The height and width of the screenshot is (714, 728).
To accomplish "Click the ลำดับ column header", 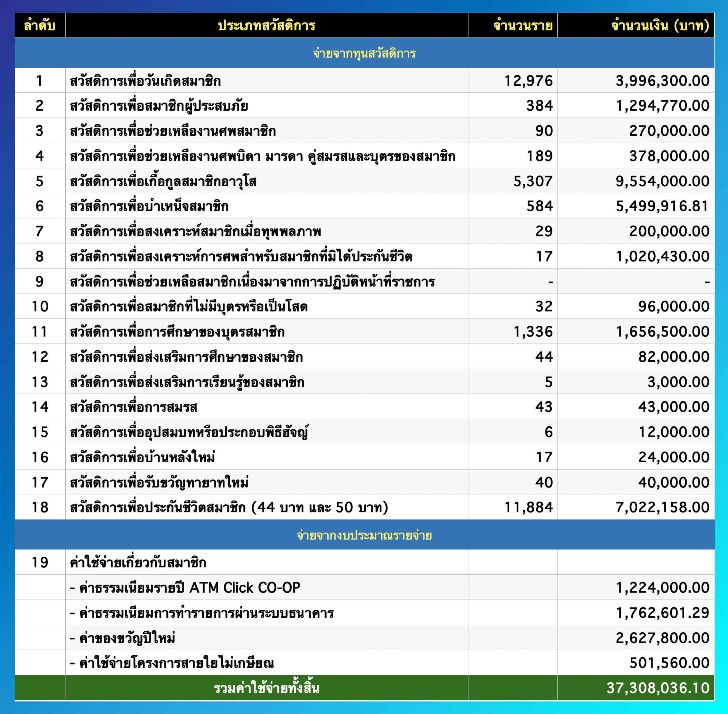I will 40,25.
